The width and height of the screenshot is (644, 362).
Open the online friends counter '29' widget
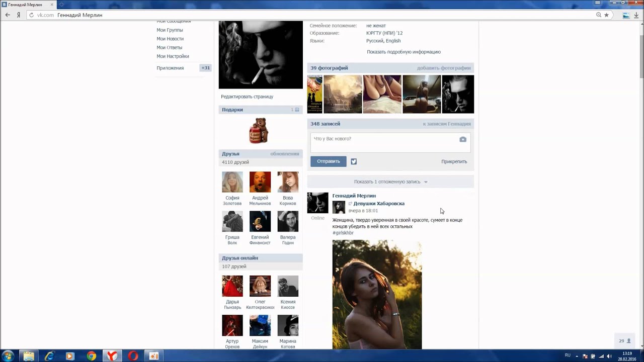[x=624, y=341]
